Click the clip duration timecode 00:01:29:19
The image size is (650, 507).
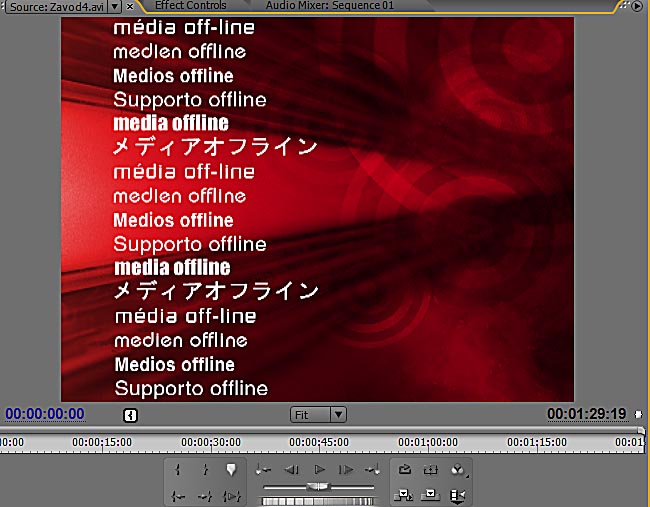pyautogui.click(x=587, y=414)
